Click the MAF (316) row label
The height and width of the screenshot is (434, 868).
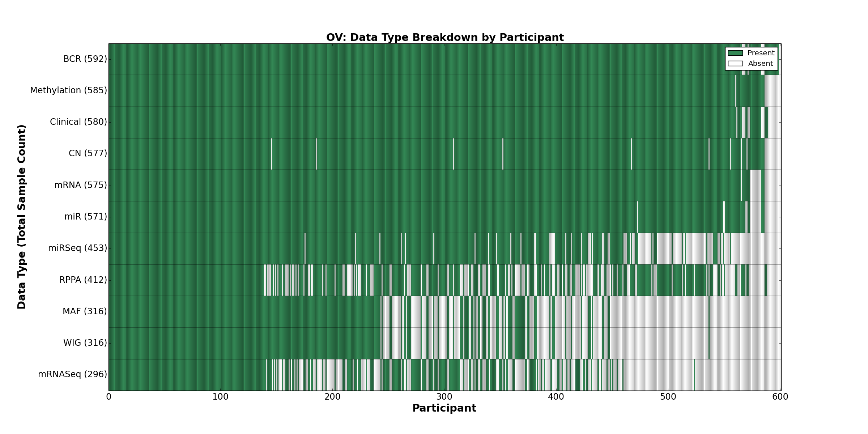click(85, 311)
